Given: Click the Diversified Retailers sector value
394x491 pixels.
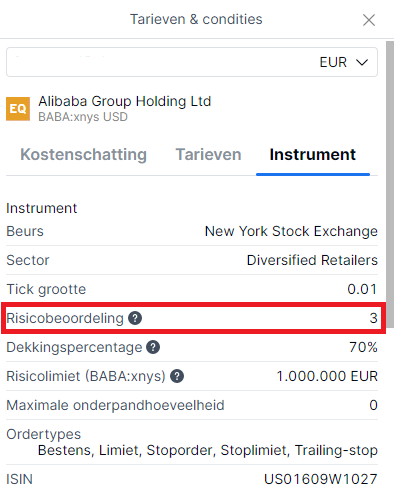Looking at the screenshot, I should point(312,260).
